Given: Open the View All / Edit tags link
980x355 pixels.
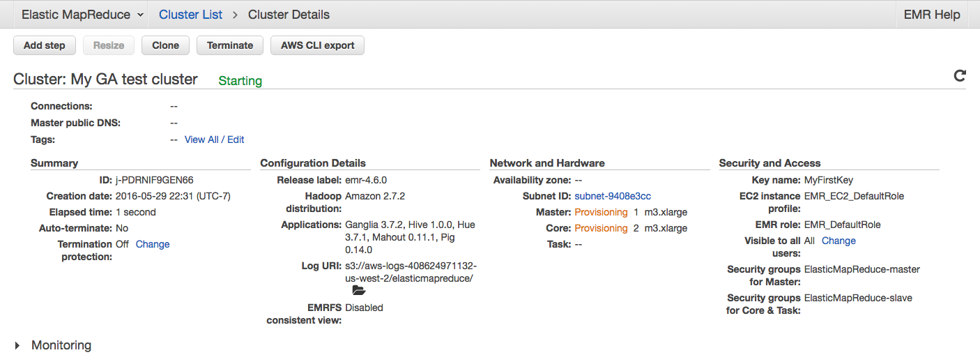Looking at the screenshot, I should click(214, 139).
